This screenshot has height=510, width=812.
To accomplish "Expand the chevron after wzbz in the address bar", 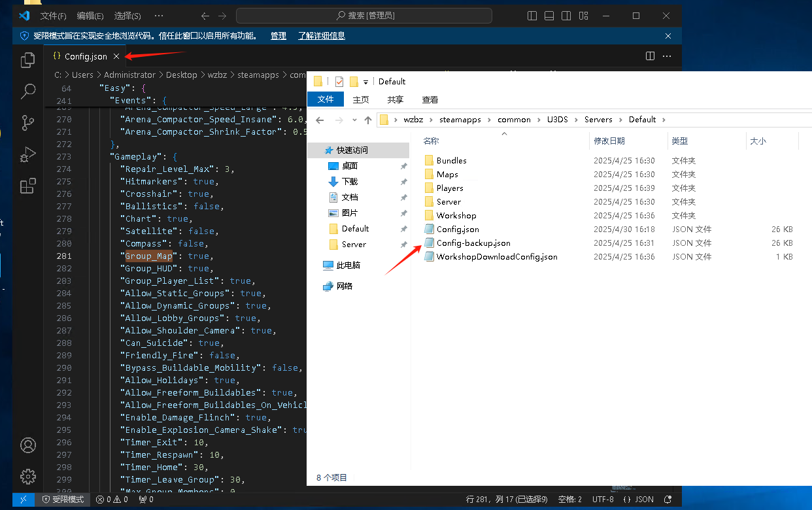I will pos(433,120).
